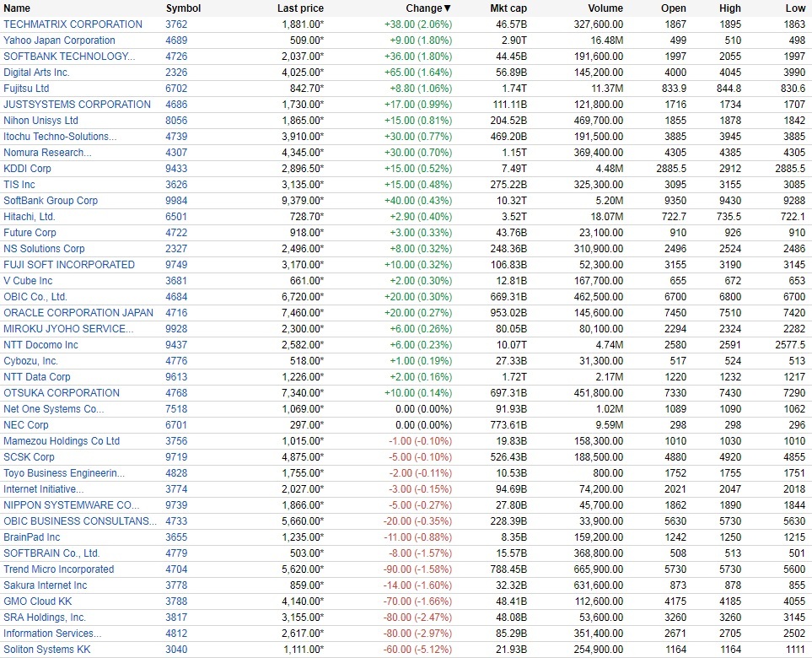The height and width of the screenshot is (658, 812).
Task: Select ticker symbol 3040
Action: click(x=176, y=650)
